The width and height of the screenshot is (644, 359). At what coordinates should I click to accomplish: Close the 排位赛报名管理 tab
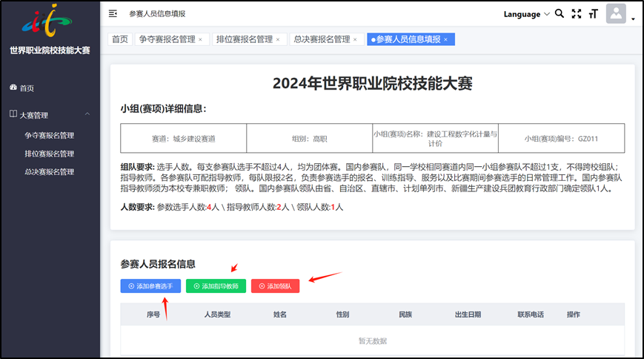coord(278,39)
